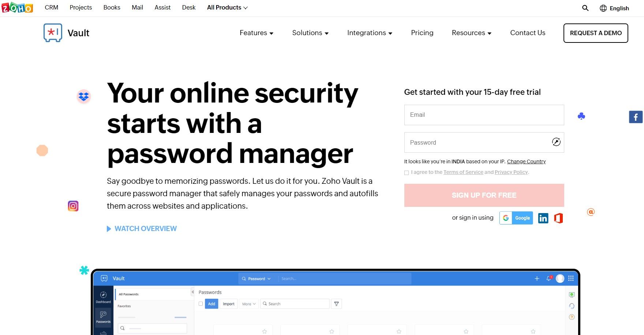Viewport: 644px width, 335px height.
Task: Click the Watch Overview link
Action: click(x=146, y=228)
